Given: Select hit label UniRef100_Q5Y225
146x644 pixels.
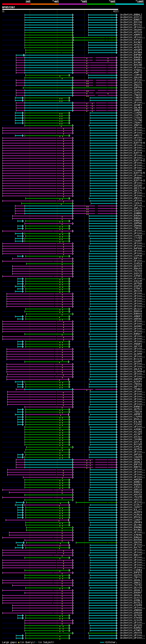Looking at the screenshot, I should pos(131,291).
